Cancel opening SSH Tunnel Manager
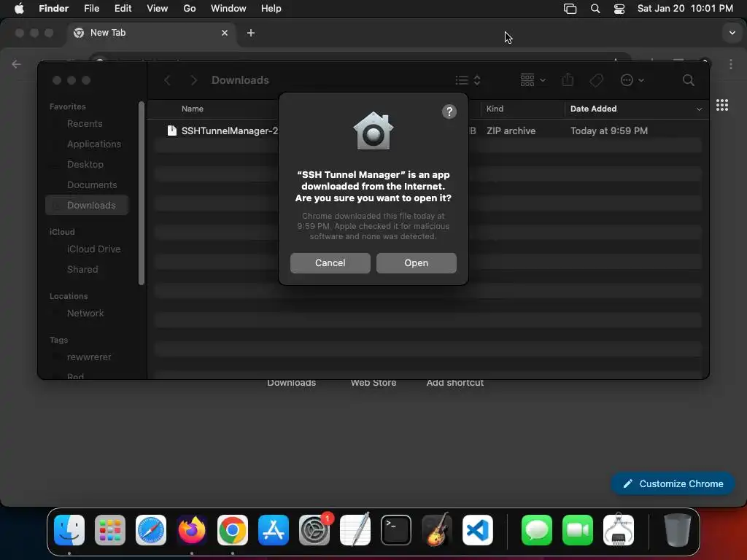The image size is (747, 560). click(330, 262)
